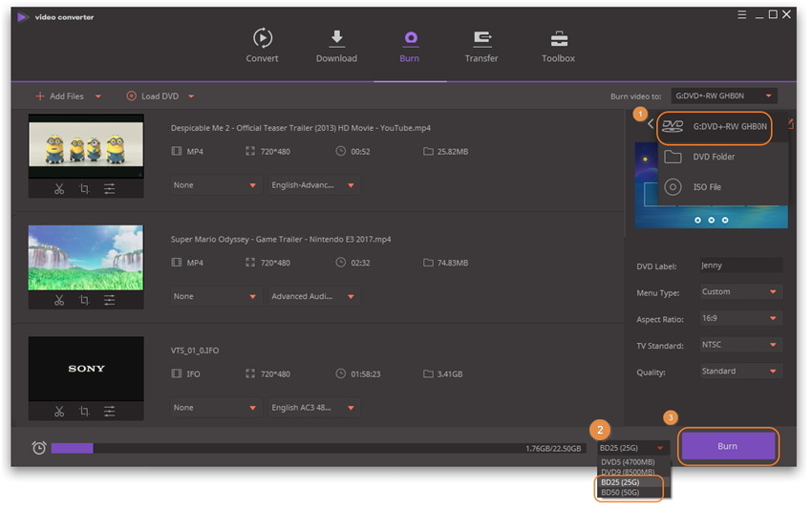The image size is (812, 511).
Task: Open the TV Standard dropdown
Action: tap(741, 345)
